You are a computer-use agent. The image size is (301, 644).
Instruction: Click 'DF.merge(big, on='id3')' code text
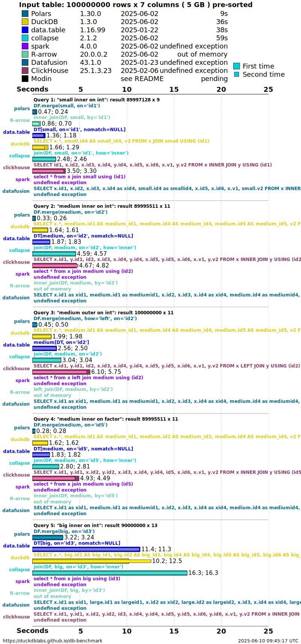64,531
